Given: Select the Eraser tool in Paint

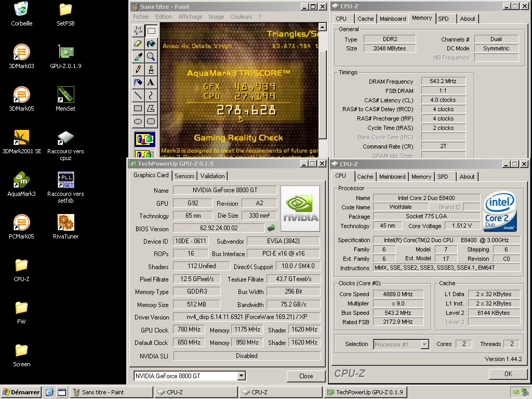Looking at the screenshot, I should click(138, 44).
